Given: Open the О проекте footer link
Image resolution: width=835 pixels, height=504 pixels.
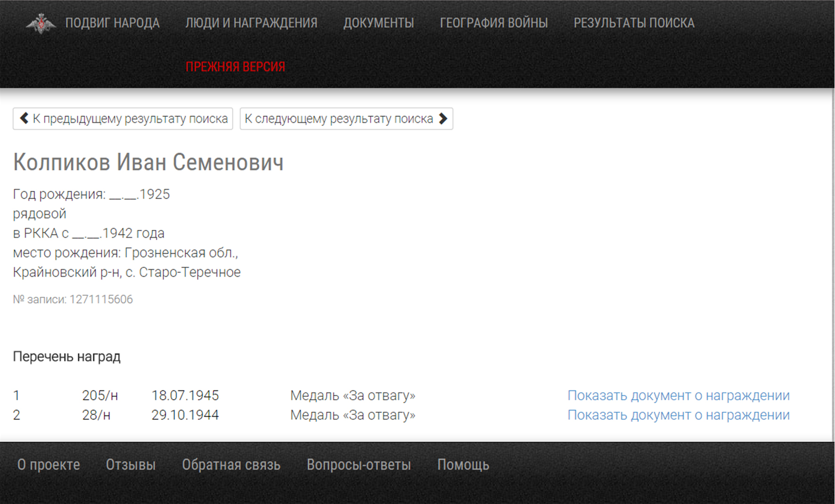Looking at the screenshot, I should pos(49,465).
